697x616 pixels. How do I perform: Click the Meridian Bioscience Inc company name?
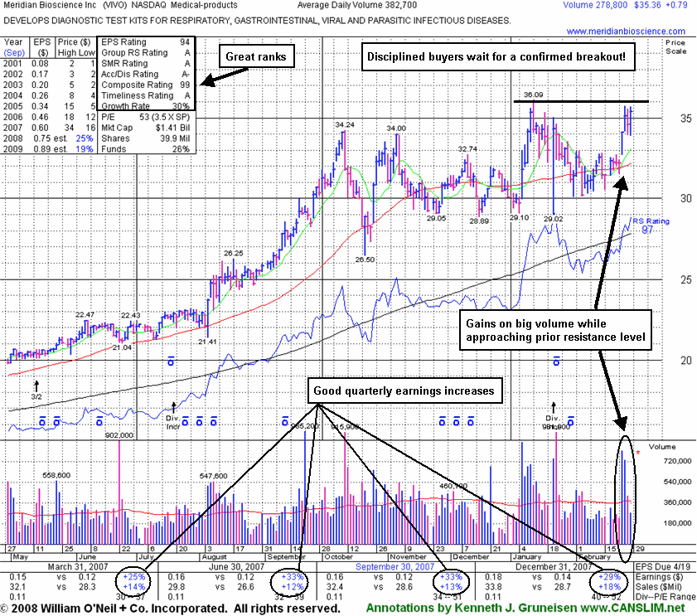coord(50,5)
